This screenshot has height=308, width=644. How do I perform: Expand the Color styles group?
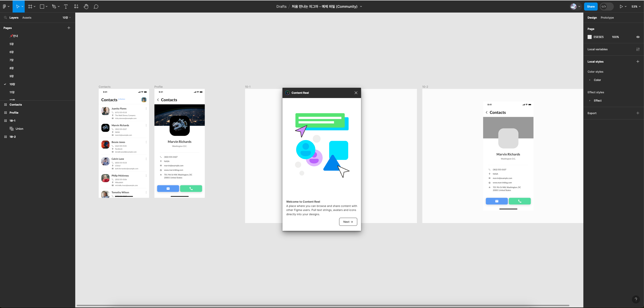(590, 80)
